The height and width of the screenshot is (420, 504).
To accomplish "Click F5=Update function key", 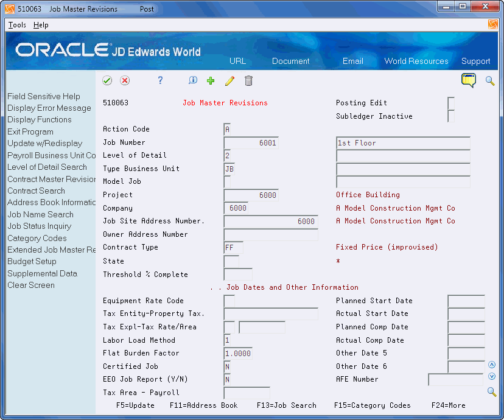I will [x=135, y=405].
